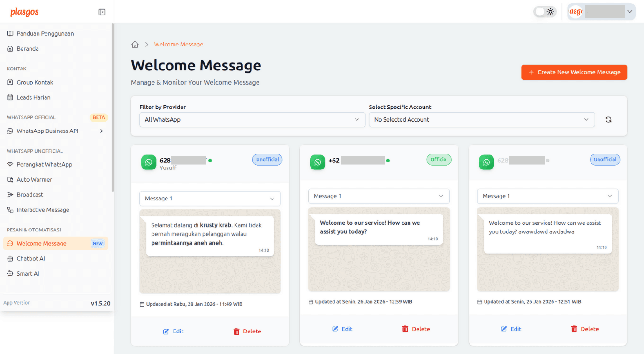Navigate to Welcome Message menu item
Image resolution: width=644 pixels, height=354 pixels.
(43, 243)
